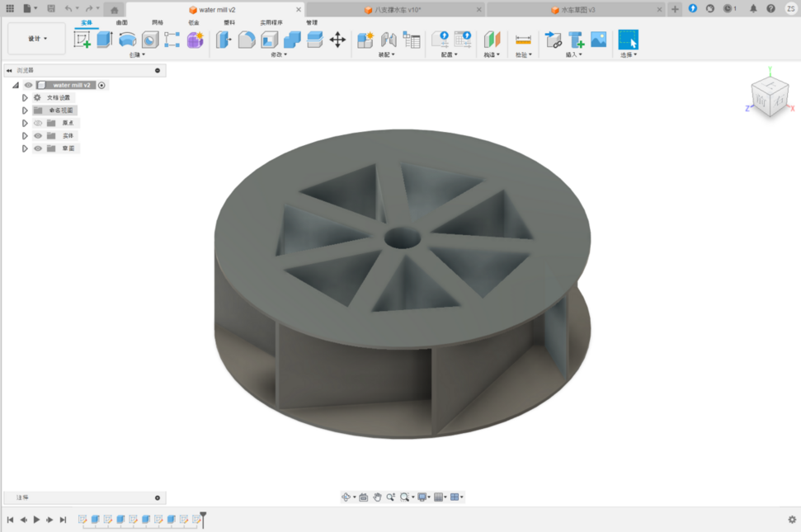Switch to the 曲面 ribbon tab
801x532 pixels.
tap(122, 22)
